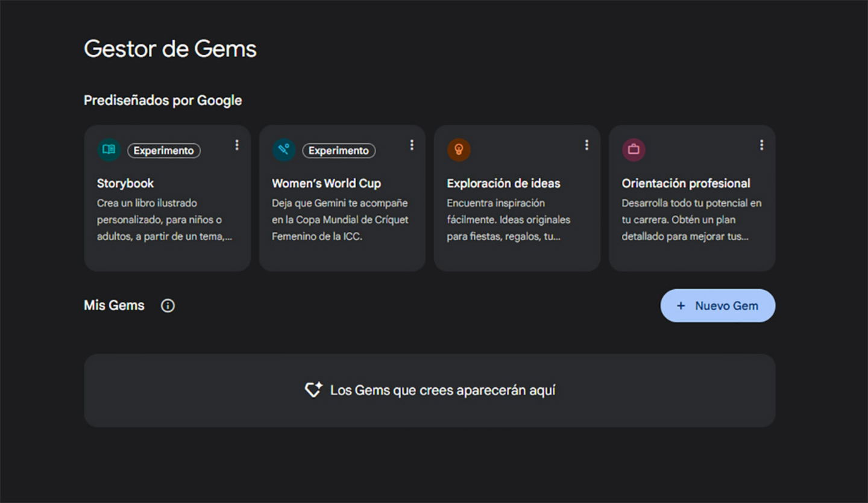Open the three-dot menu on Women's World Cup
This screenshot has height=503, width=868.
[x=412, y=145]
